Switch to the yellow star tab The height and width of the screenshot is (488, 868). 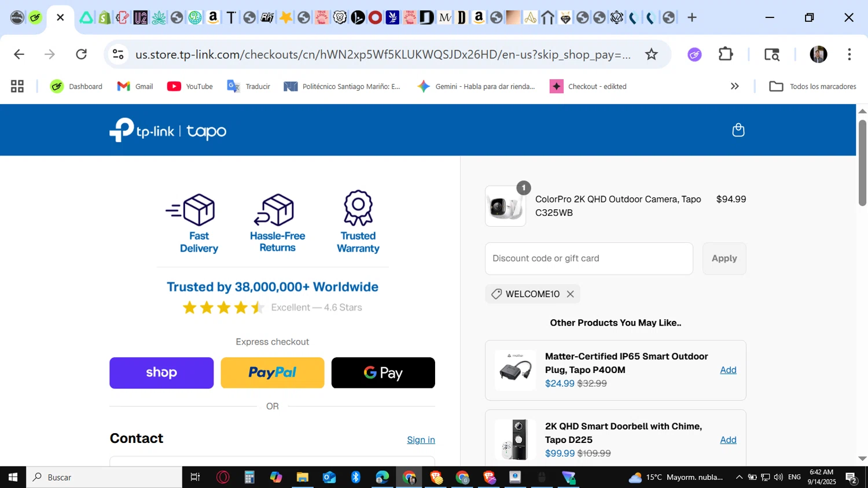285,17
